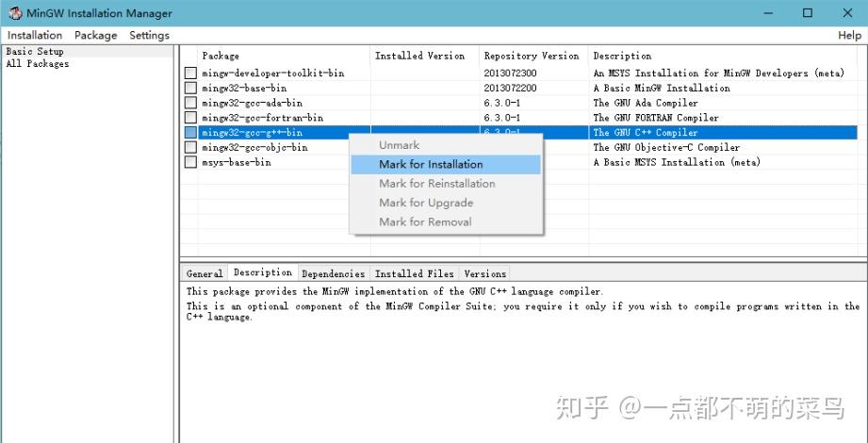Click the Description column header
Screen dimensions: 868x443
[x=723, y=56]
